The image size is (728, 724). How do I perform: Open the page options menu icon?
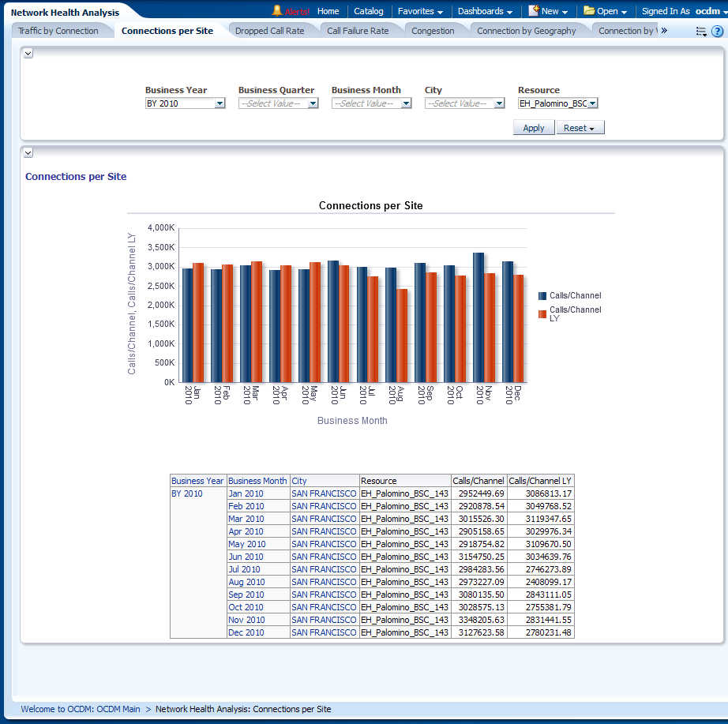pos(700,32)
